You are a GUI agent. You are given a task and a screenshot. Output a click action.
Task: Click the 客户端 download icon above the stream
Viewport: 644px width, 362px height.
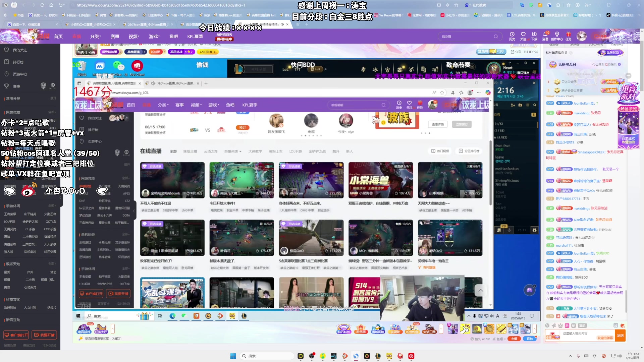pyautogui.click(x=531, y=52)
